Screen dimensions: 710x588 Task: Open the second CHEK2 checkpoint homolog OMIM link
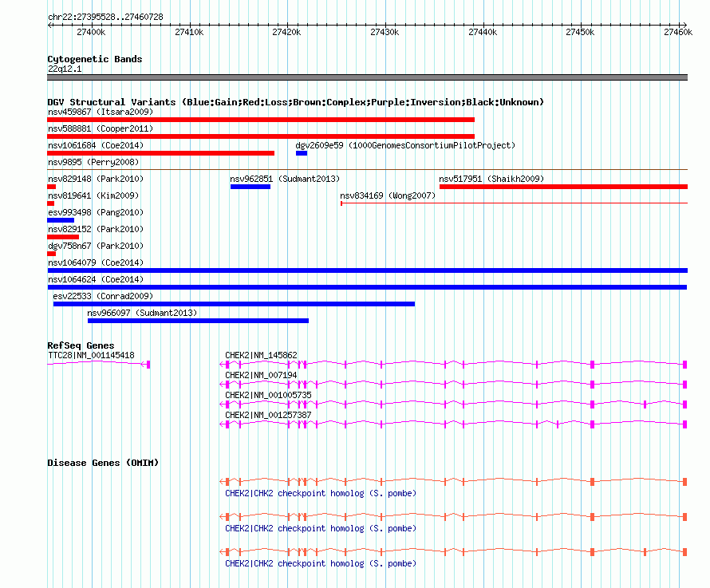(x=321, y=528)
